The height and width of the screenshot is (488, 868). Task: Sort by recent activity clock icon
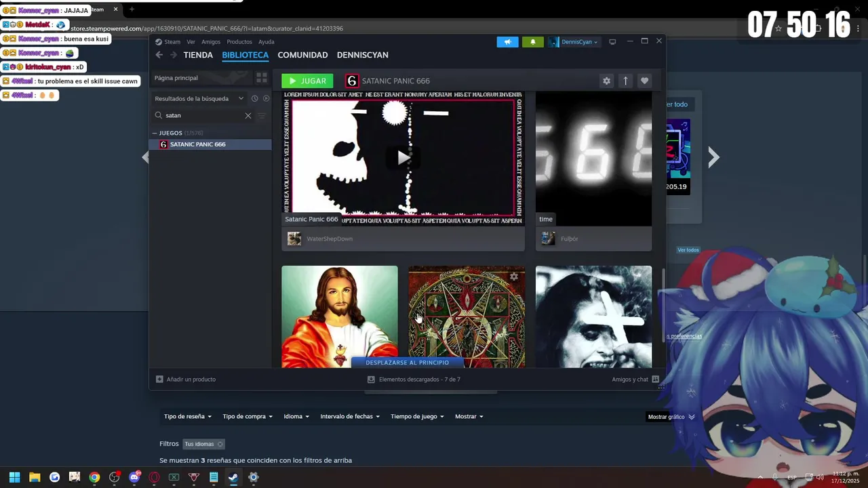255,98
